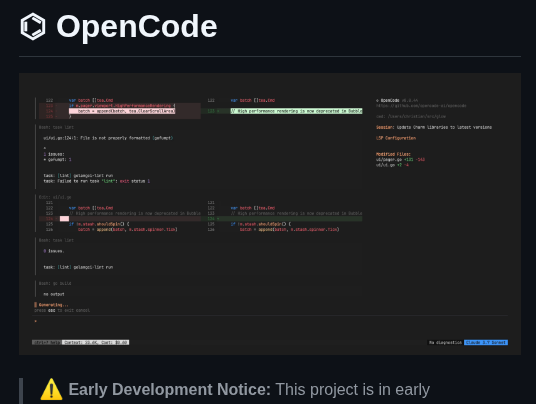This screenshot has height=404, width=536.
Task: Click the Context and Cost status bar entry
Action: click(x=95, y=342)
